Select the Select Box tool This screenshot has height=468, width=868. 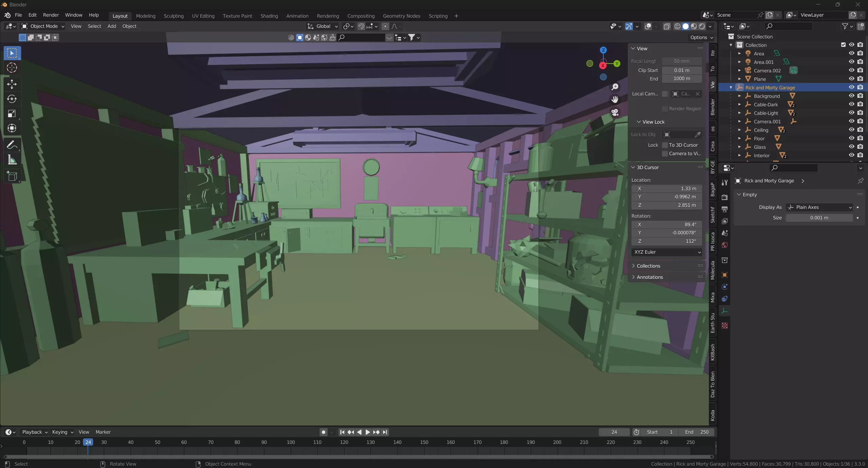click(12, 53)
